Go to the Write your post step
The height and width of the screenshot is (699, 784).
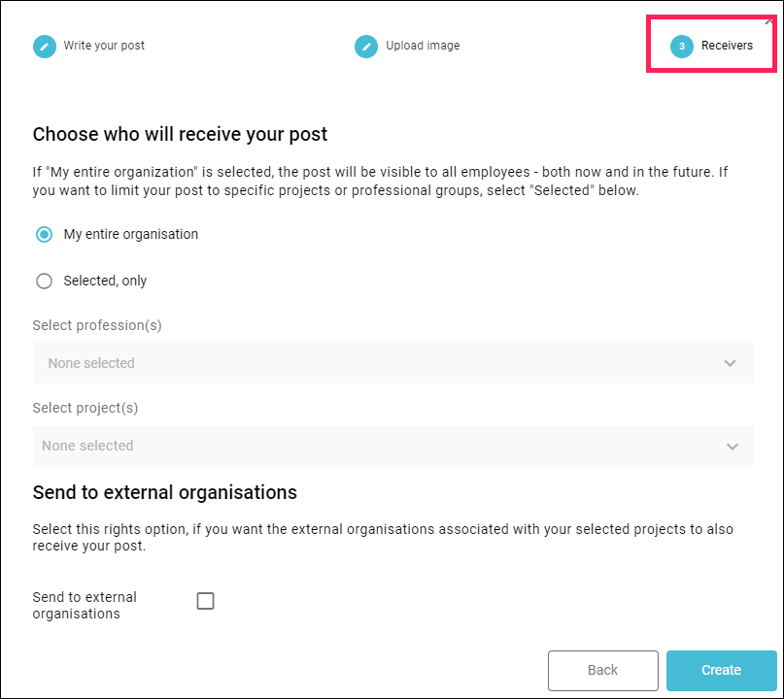click(x=104, y=46)
